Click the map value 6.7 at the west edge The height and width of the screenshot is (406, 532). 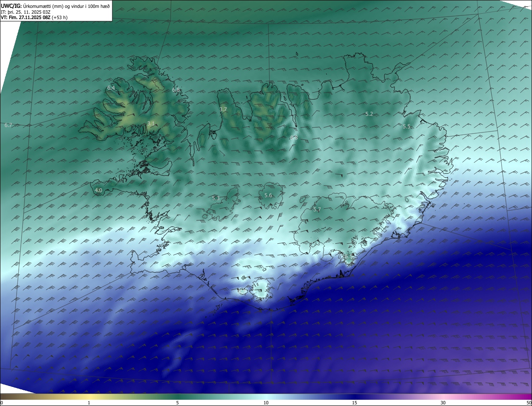[8, 125]
